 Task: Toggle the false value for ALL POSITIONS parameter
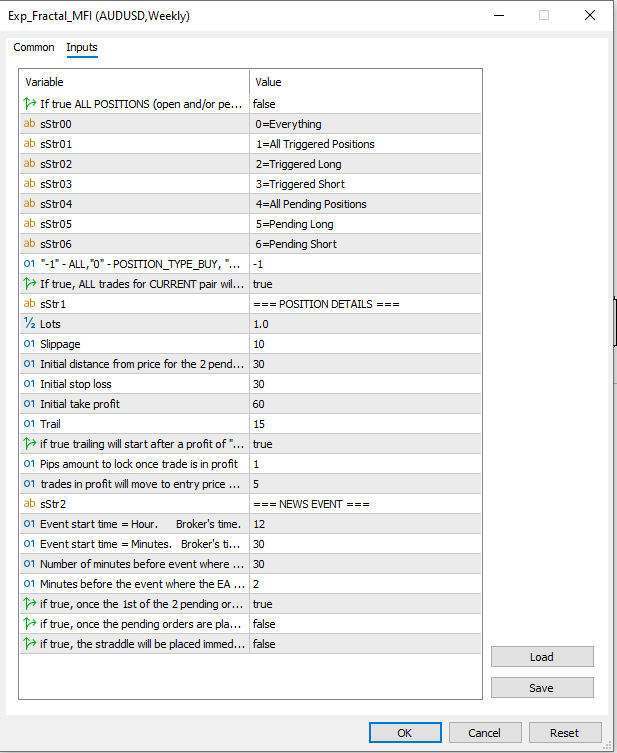click(365, 104)
